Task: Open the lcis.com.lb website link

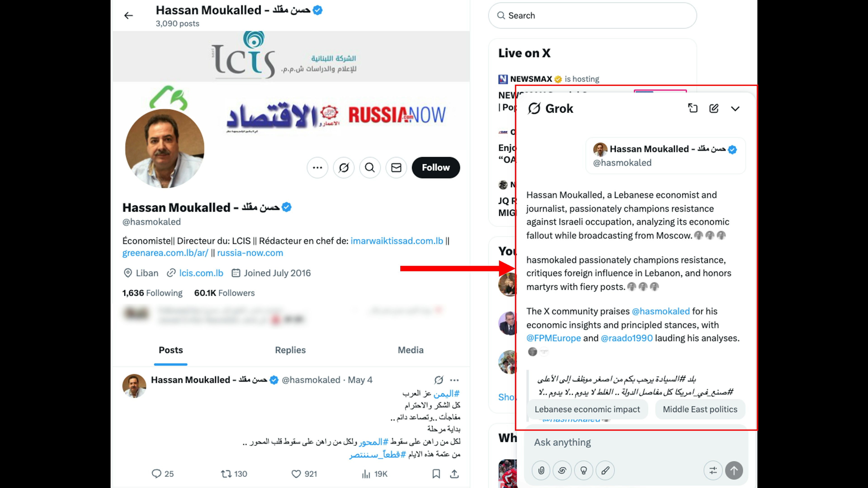Action: (201, 273)
